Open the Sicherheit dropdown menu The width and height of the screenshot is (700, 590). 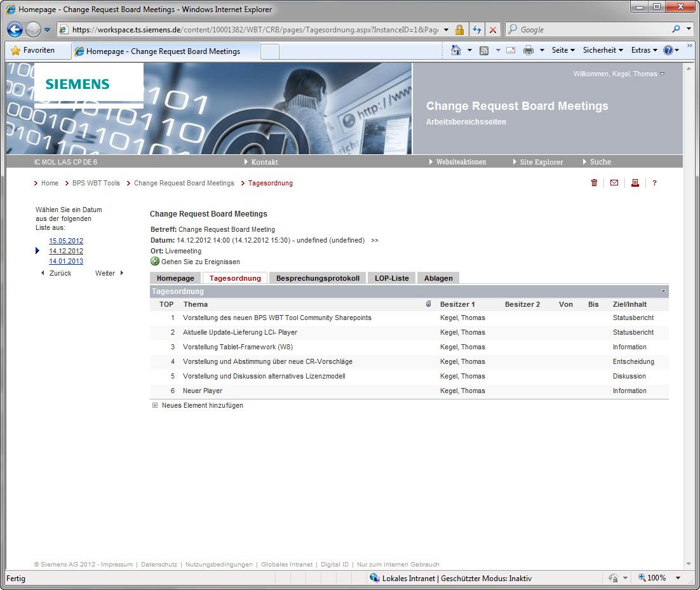(x=602, y=50)
